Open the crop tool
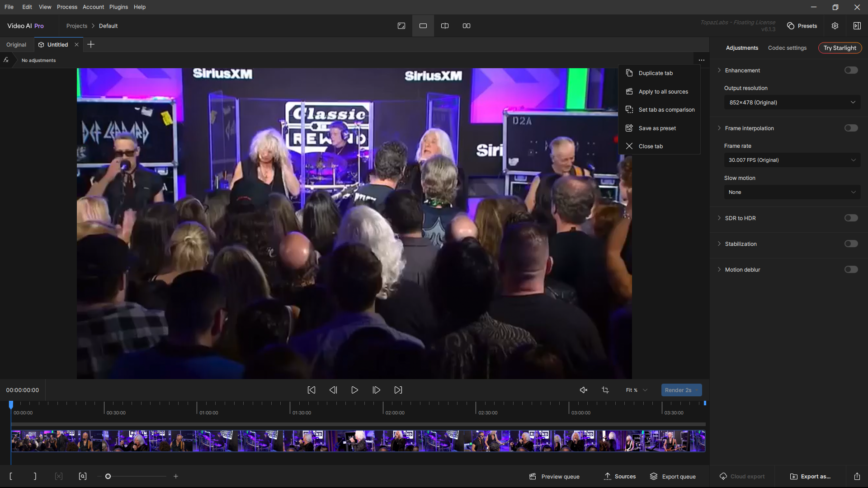 605,390
